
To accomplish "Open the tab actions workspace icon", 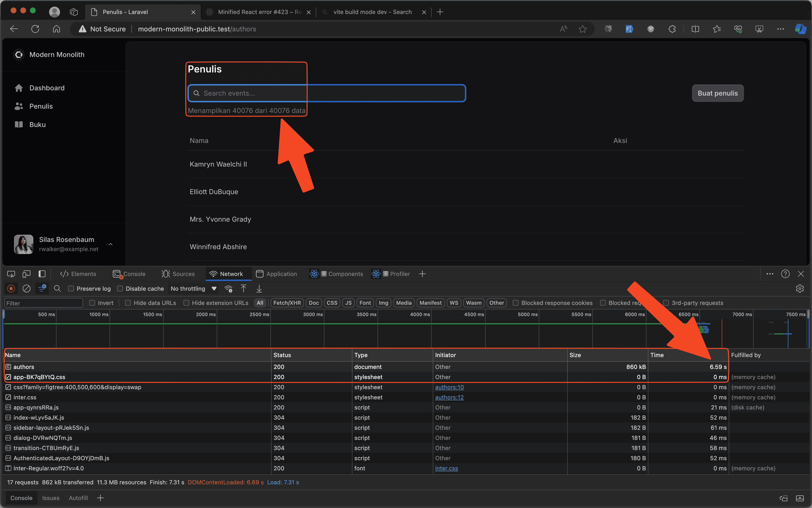I will [x=74, y=12].
